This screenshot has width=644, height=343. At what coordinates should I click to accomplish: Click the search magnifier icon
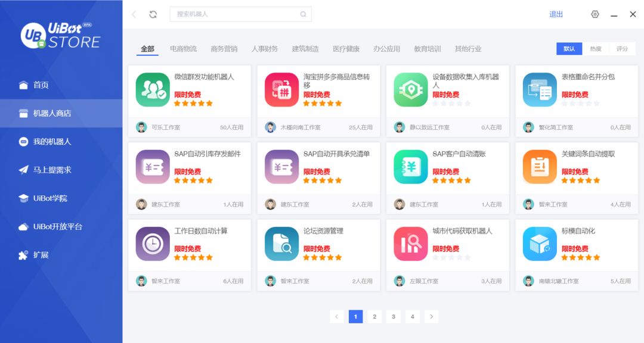click(303, 14)
